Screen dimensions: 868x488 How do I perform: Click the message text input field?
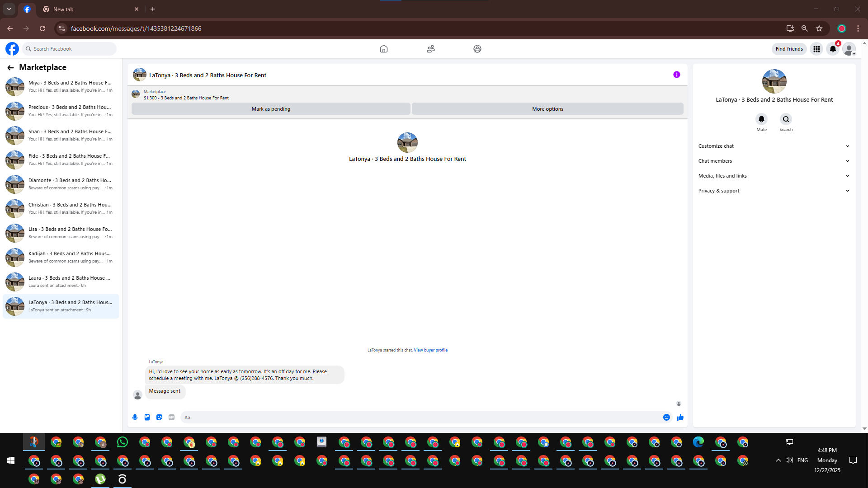click(420, 418)
